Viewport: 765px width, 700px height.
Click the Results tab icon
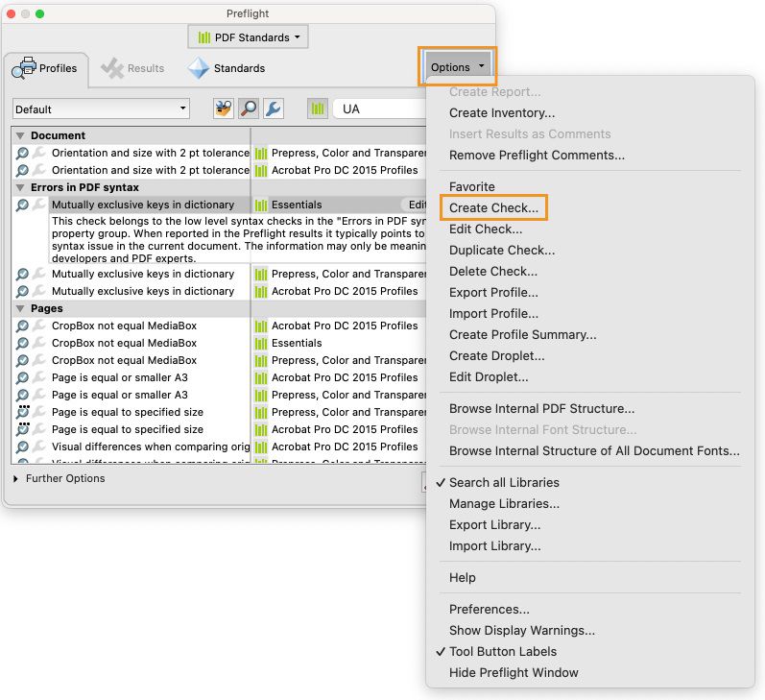[111, 68]
